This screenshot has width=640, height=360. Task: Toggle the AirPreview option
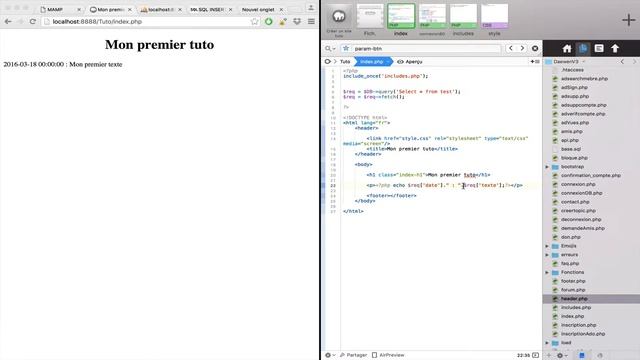pos(388,355)
